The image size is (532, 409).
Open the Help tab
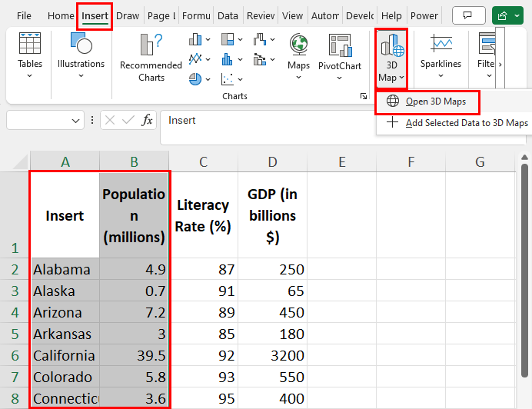pyautogui.click(x=391, y=15)
